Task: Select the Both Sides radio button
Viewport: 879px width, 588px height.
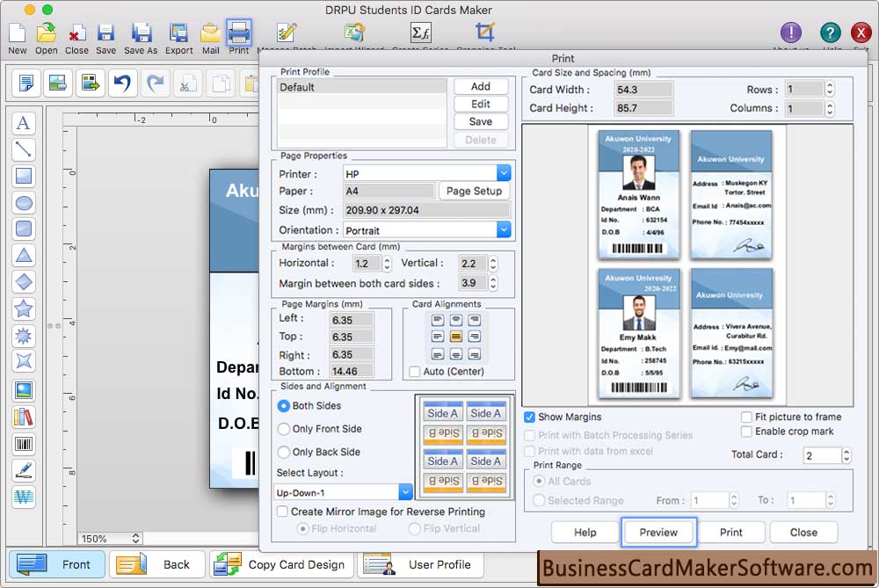Action: 284,406
